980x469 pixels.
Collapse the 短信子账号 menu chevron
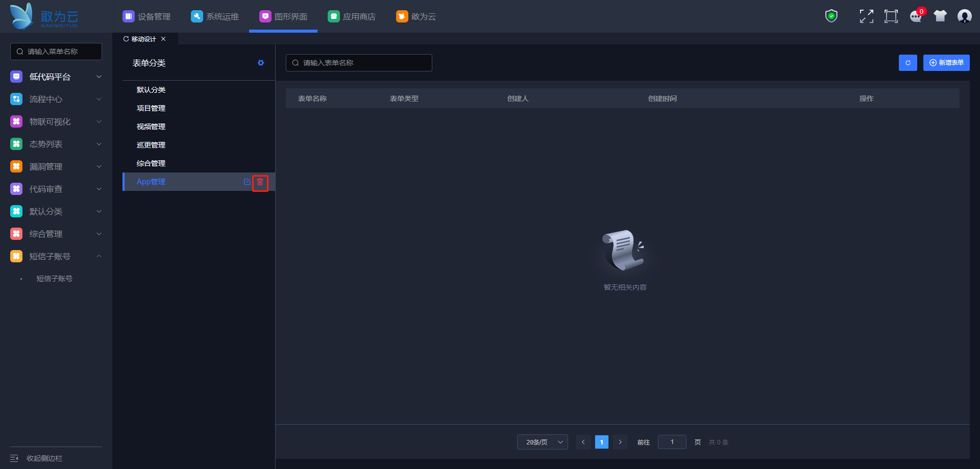click(99, 256)
